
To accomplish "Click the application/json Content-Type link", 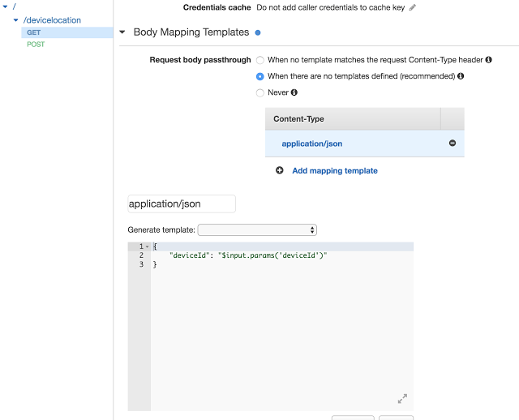I will pyautogui.click(x=311, y=144).
